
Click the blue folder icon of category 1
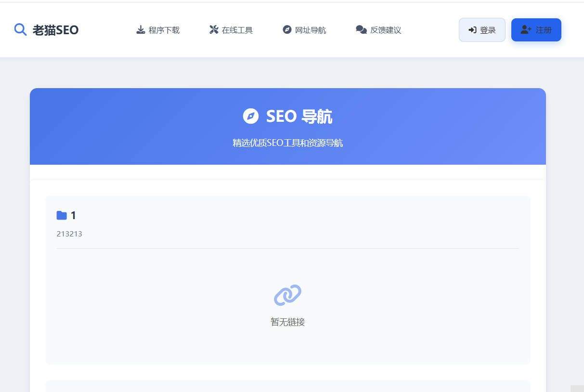(x=62, y=215)
